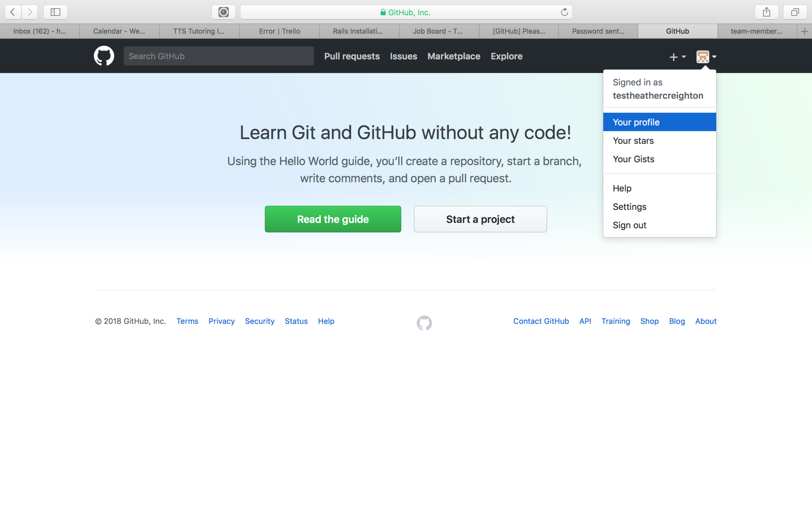Screen dimensions: 812x508
Task: Click the Safari forward arrow
Action: tap(30, 12)
